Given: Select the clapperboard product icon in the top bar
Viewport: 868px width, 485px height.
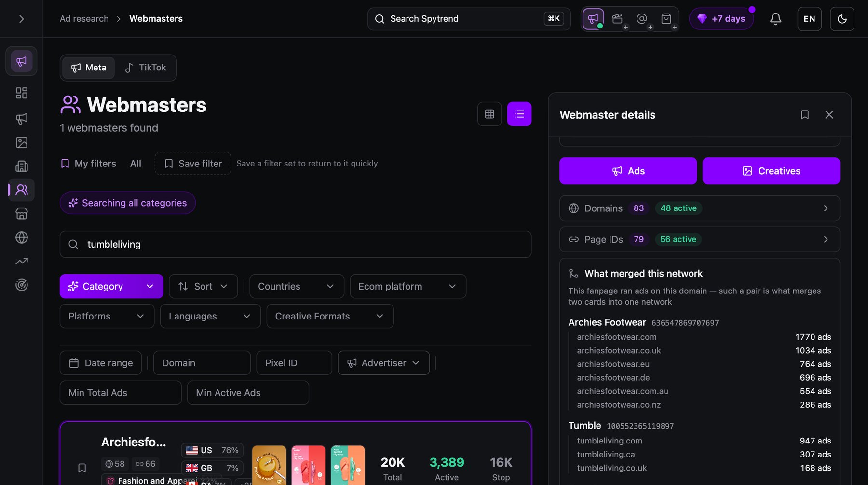Looking at the screenshot, I should 618,19.
